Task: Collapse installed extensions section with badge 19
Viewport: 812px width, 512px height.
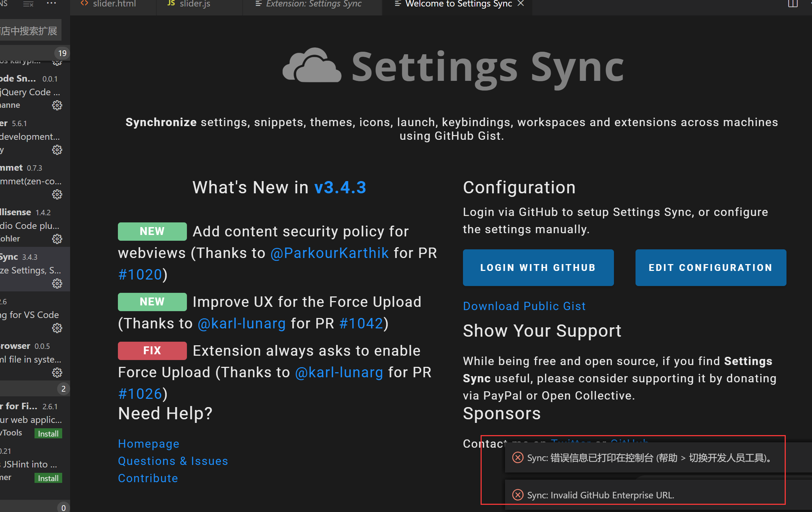Action: click(x=35, y=53)
